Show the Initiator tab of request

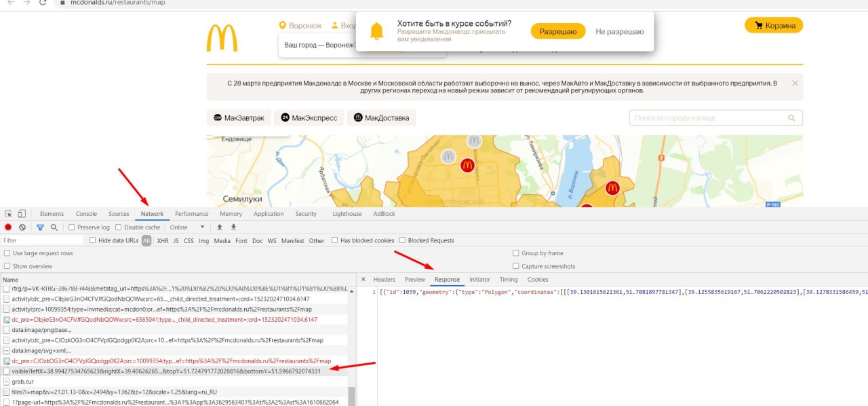tap(479, 280)
